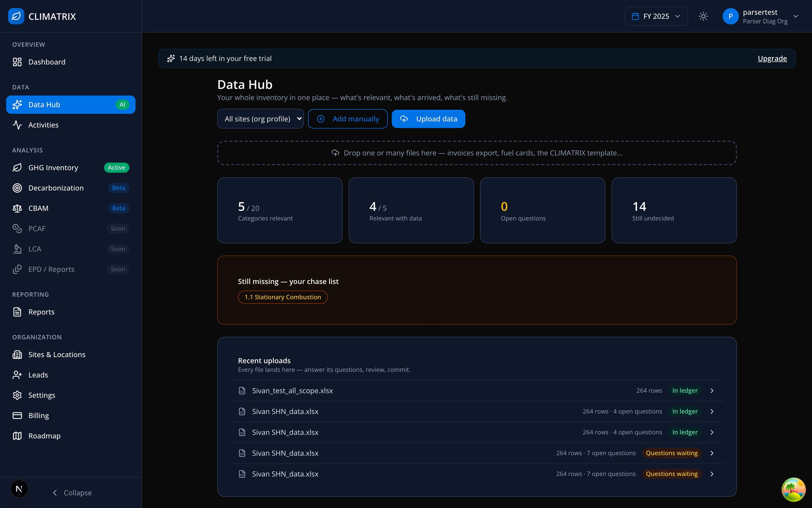Image resolution: width=812 pixels, height=508 pixels.
Task: Click the Upload data button
Action: pyautogui.click(x=429, y=119)
